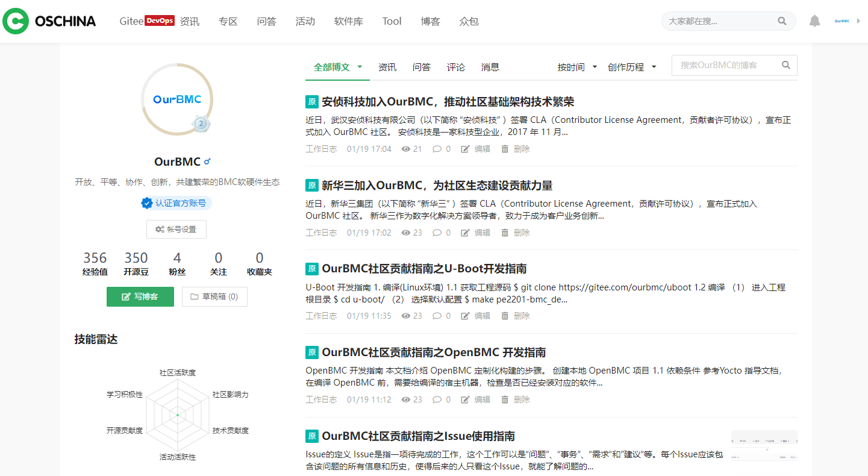Click the trash icon on U-Boot post
Image resolution: width=868 pixels, height=476 pixels.
505,316
